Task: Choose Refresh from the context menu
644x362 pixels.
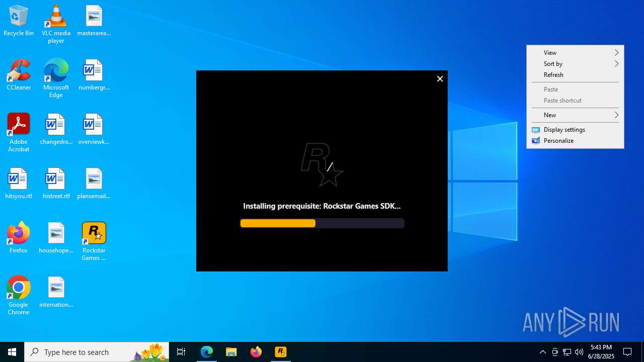Action: (575, 75)
